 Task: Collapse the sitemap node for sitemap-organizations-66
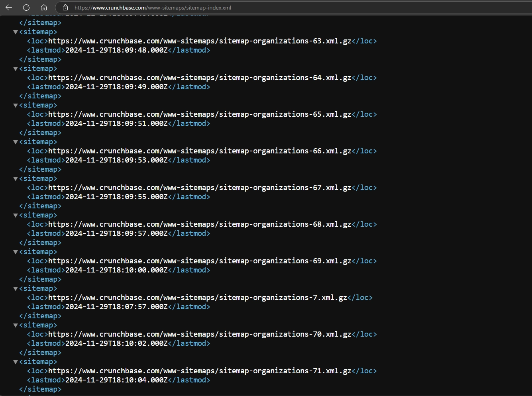(x=15, y=142)
